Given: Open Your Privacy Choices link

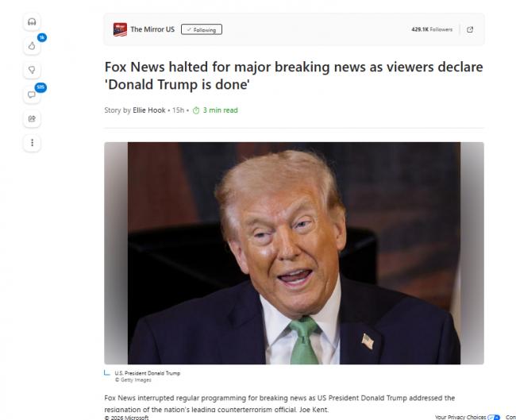Looking at the screenshot, I should point(460,417).
